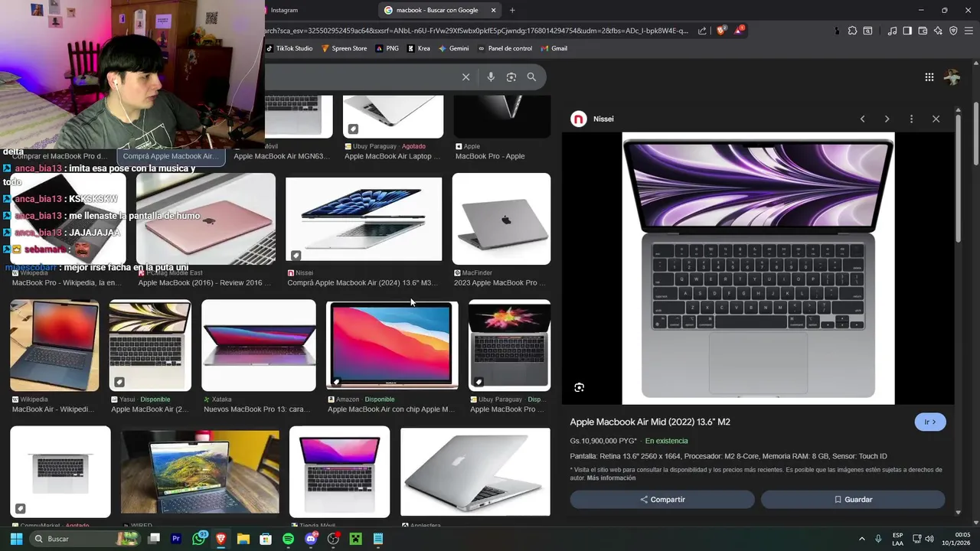The width and height of the screenshot is (980, 551).
Task: Click the Nissei site logo
Action: coord(579,119)
